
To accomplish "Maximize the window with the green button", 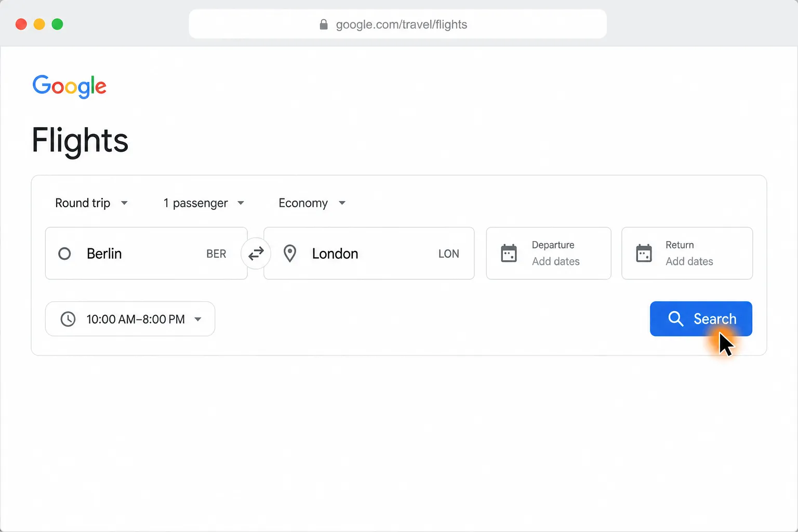I will point(58,24).
